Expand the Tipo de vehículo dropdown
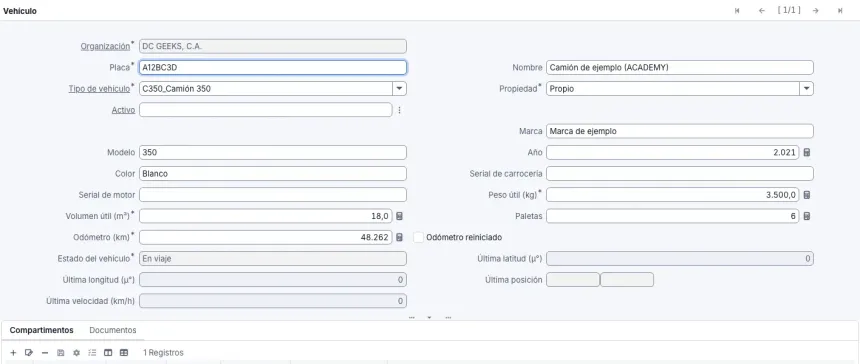This screenshot has width=860, height=364. coord(399,88)
